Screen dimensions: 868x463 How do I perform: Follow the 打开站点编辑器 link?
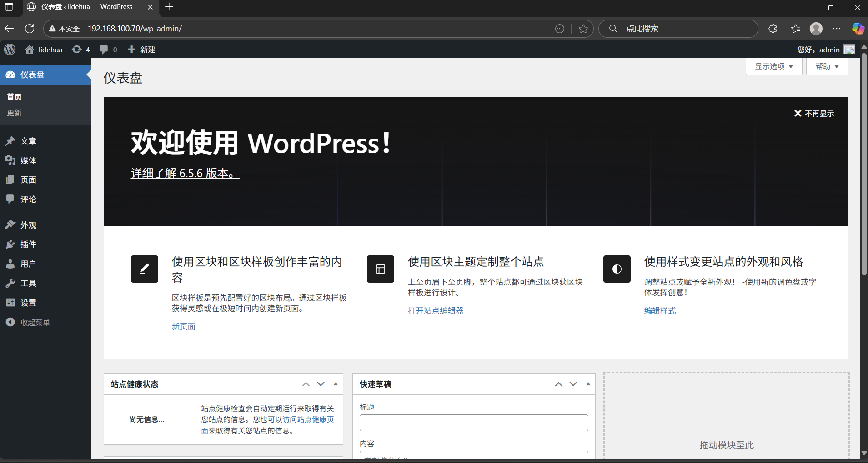point(436,311)
